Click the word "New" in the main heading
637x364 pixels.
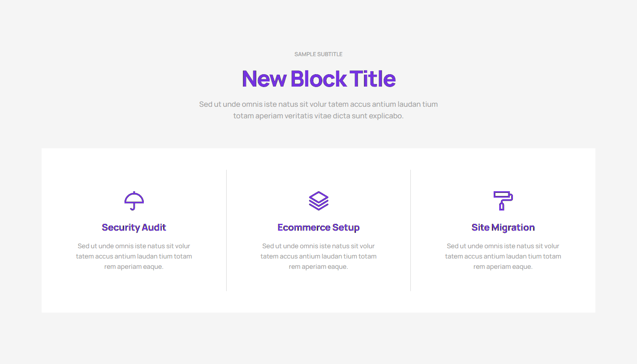[264, 79]
